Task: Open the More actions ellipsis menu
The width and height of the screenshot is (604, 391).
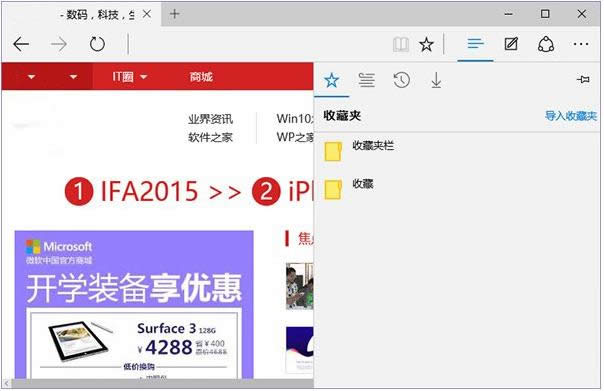Action: [581, 44]
